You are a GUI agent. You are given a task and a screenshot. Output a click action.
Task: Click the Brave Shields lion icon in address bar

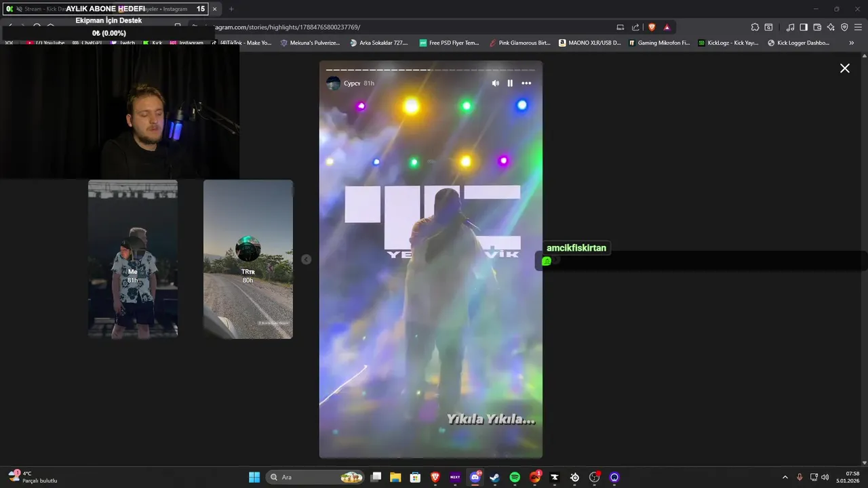tap(652, 27)
